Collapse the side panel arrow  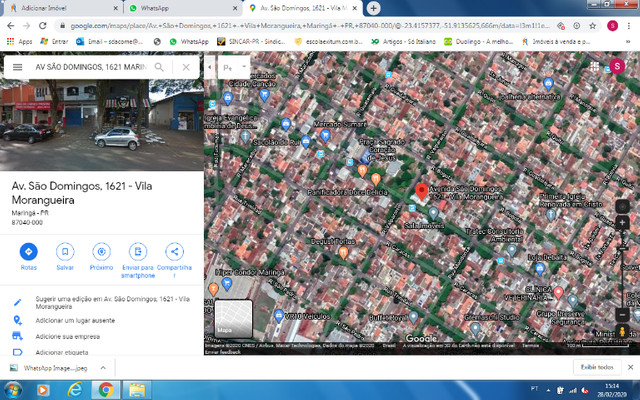[x=209, y=67]
